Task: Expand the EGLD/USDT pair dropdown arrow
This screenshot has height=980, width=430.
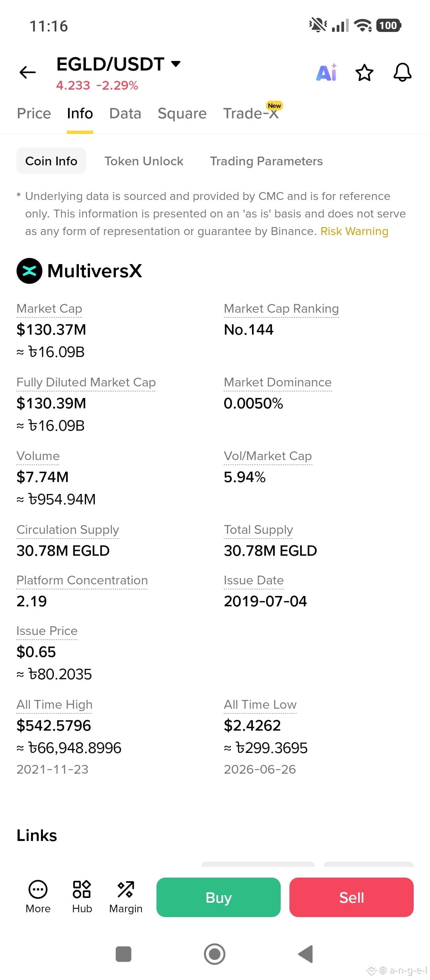Action: point(176,64)
